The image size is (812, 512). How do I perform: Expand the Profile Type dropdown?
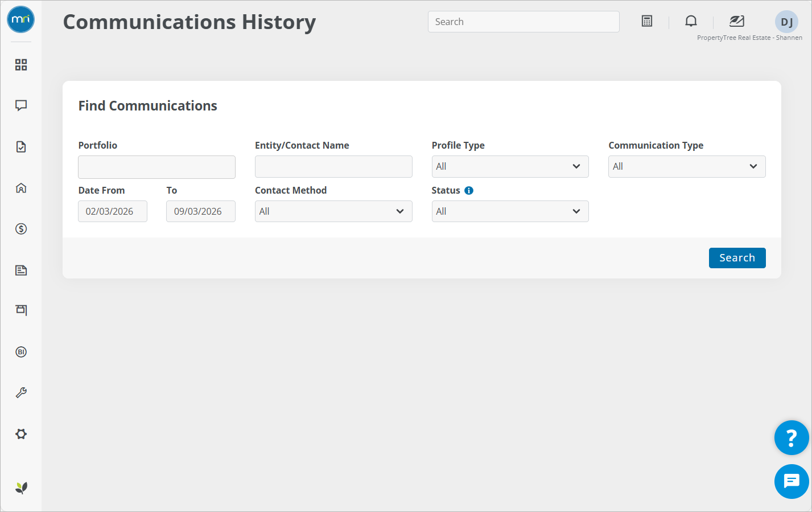510,166
